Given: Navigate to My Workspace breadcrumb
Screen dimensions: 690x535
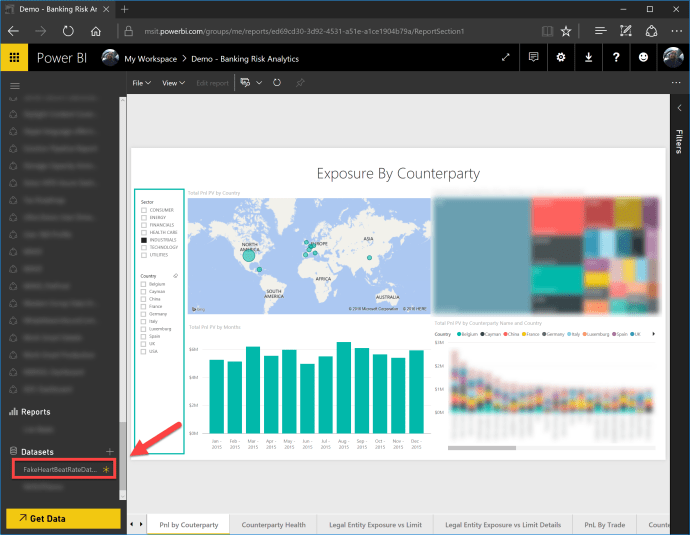Looking at the screenshot, I should [150, 59].
